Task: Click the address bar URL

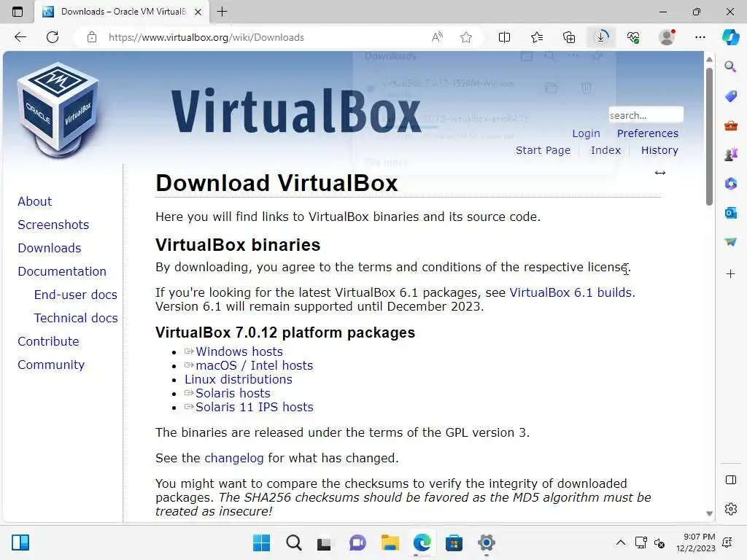Action: point(206,37)
